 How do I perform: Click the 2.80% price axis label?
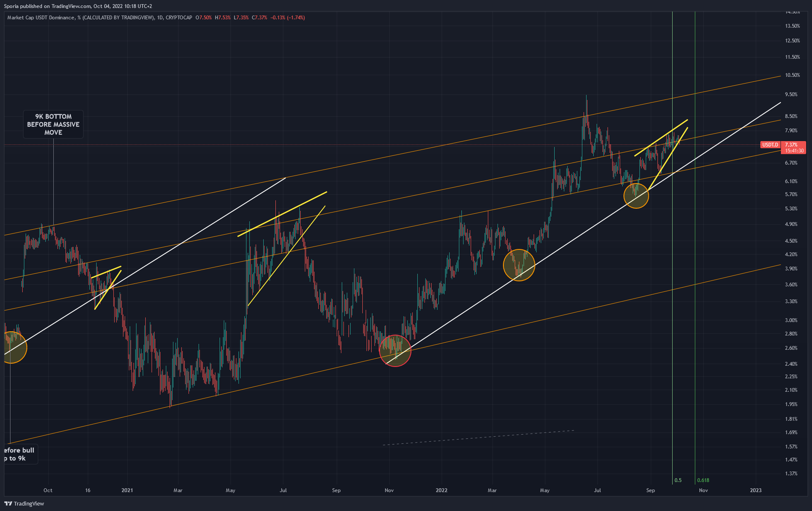click(x=791, y=334)
